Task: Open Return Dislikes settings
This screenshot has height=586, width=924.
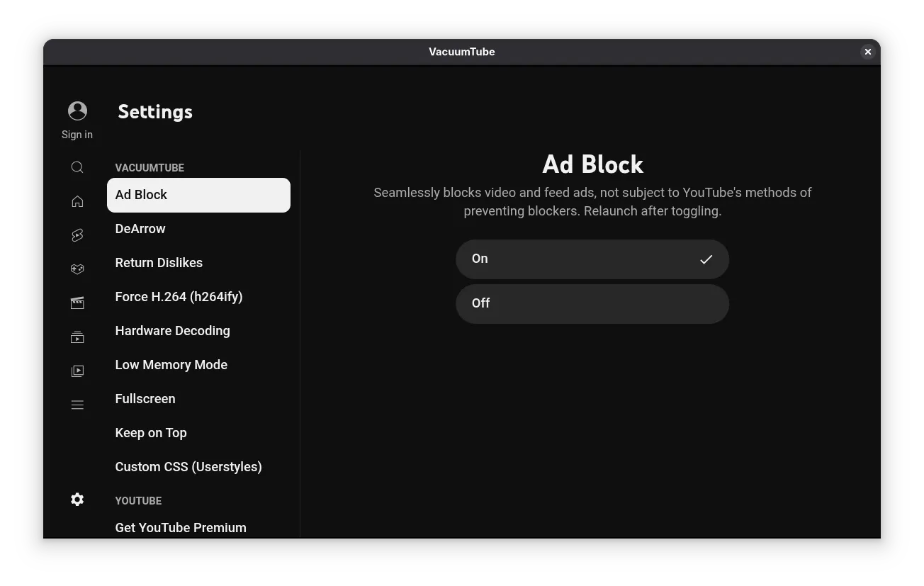Action: coord(159,263)
